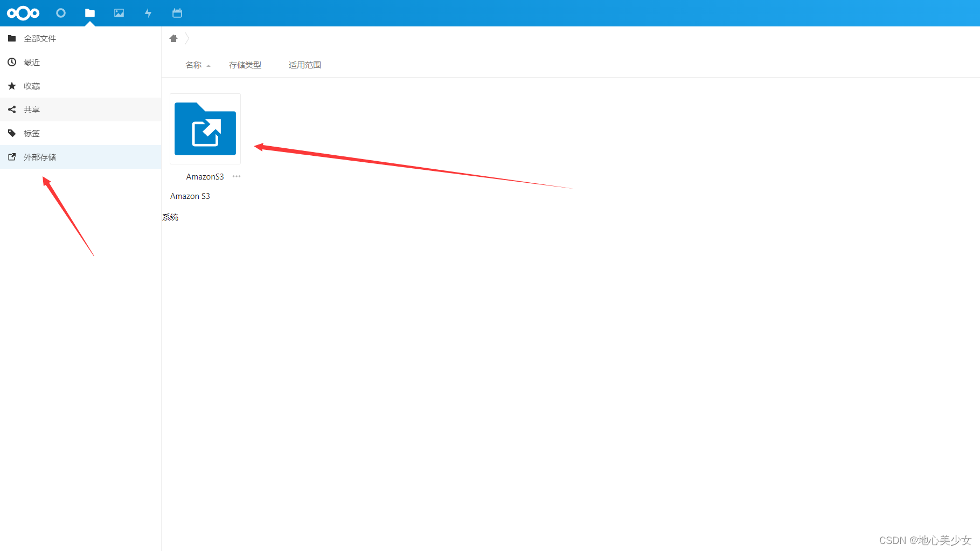The height and width of the screenshot is (551, 980).
Task: Open the AmazonS3 external folder thumbnail
Action: click(x=205, y=129)
